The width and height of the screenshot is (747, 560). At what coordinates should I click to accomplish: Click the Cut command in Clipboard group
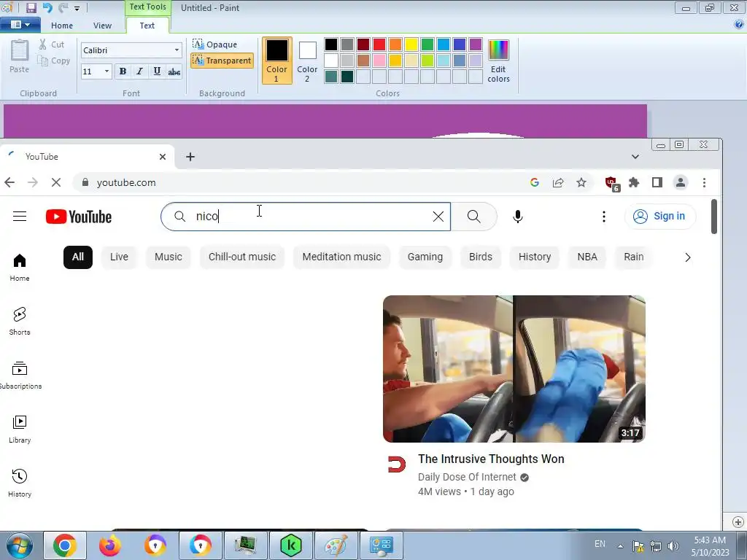coord(52,44)
